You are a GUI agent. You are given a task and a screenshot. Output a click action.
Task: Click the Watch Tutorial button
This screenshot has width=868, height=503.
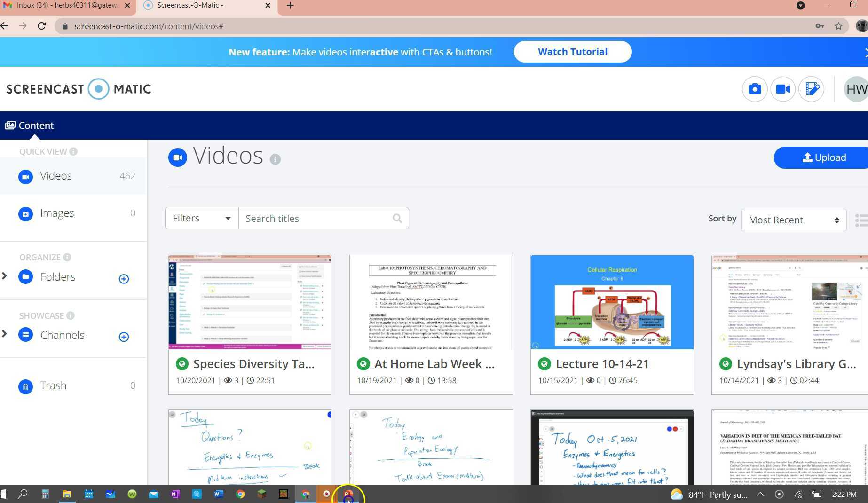pos(572,52)
